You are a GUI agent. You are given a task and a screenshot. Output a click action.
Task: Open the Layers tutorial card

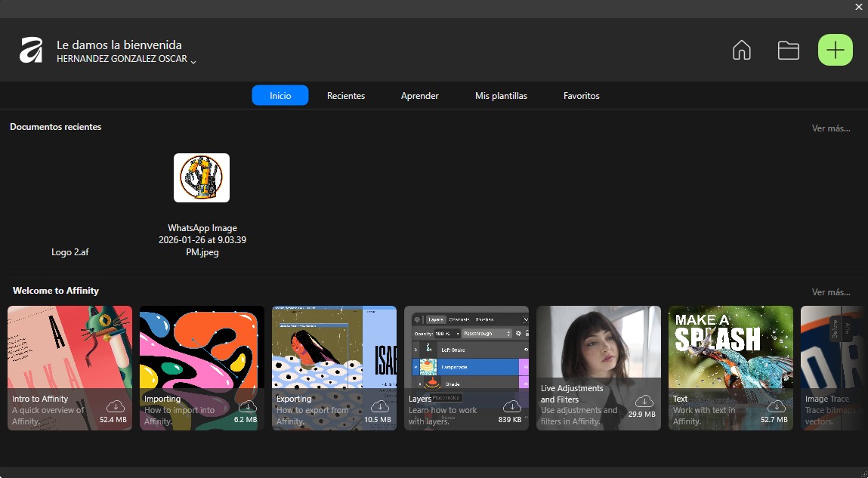click(466, 368)
